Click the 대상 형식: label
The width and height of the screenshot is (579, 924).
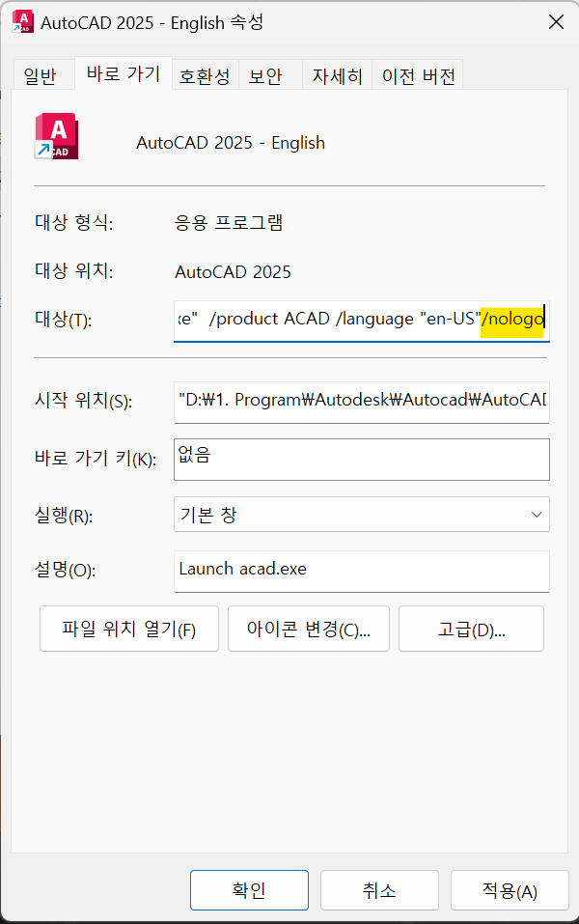tap(73, 223)
